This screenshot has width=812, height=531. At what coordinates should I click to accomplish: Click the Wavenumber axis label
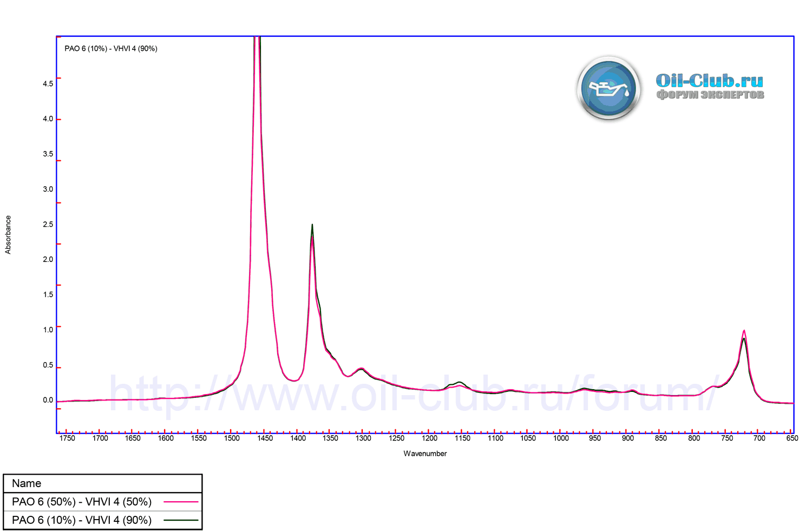click(425, 454)
